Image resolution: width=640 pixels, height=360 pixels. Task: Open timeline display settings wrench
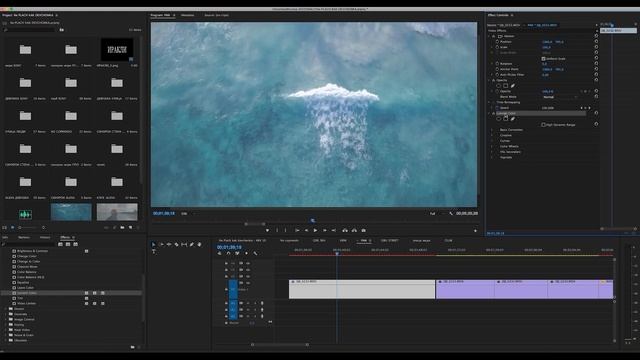[255, 253]
